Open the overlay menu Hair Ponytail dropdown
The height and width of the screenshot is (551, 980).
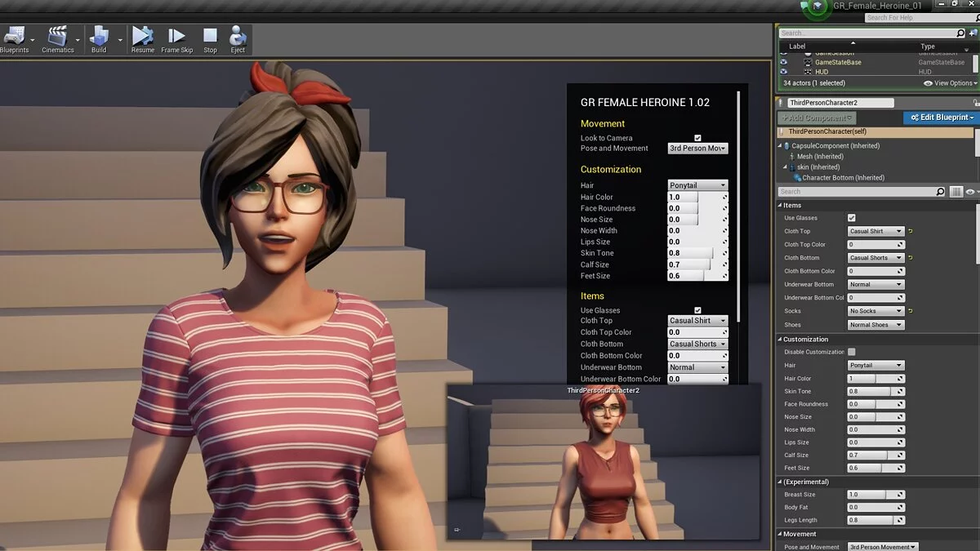point(697,185)
